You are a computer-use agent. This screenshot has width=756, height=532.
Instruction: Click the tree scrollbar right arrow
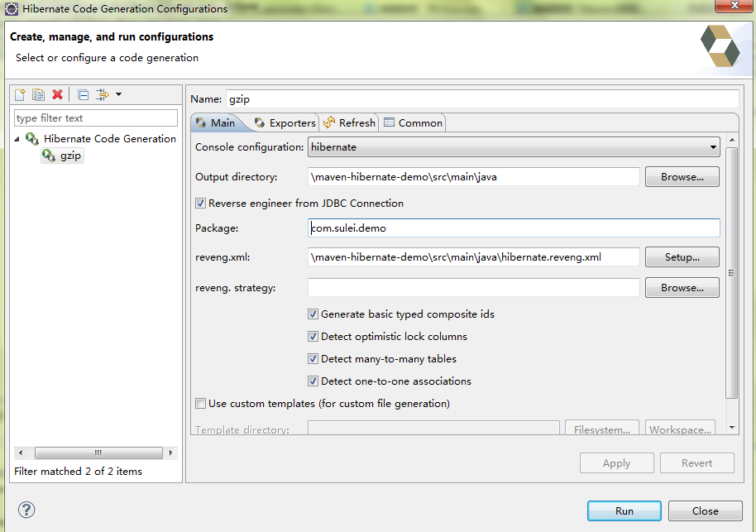point(170,453)
